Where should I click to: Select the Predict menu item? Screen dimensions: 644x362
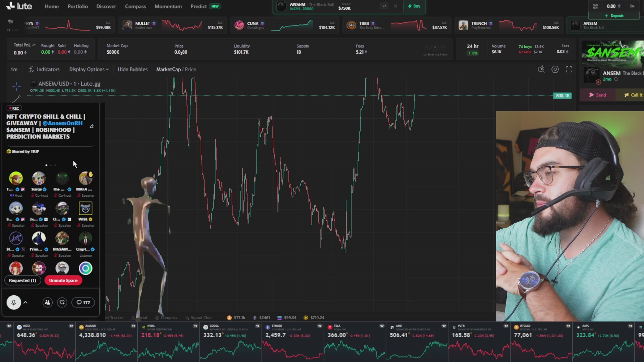[x=199, y=6]
